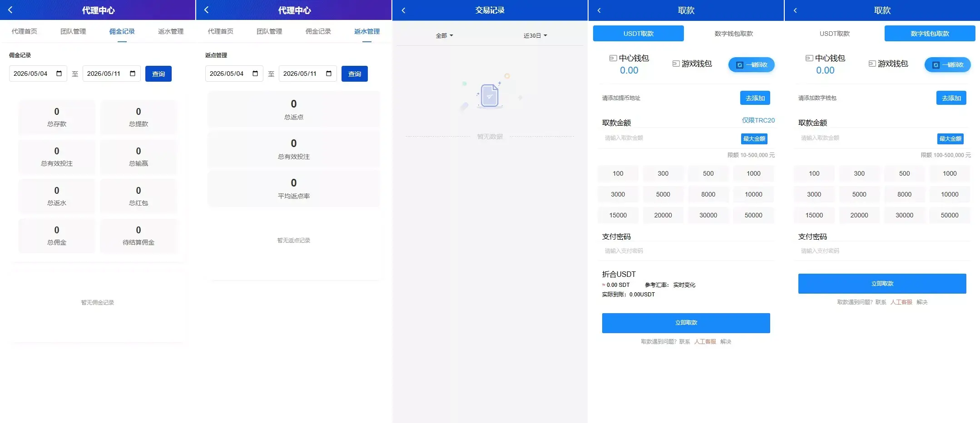The height and width of the screenshot is (423, 980).
Task: Click 总返点 stat card
Action: pyautogui.click(x=294, y=109)
